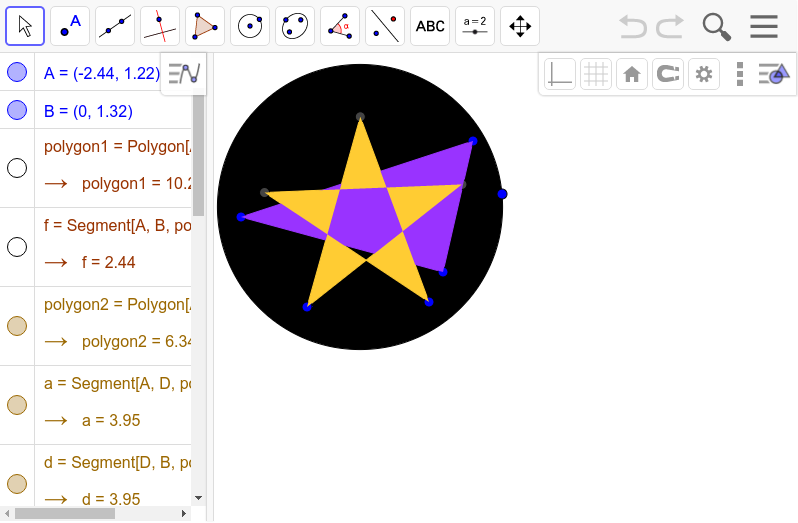The width and height of the screenshot is (798, 523).
Task: Open the Search magnifier
Action: click(x=717, y=27)
